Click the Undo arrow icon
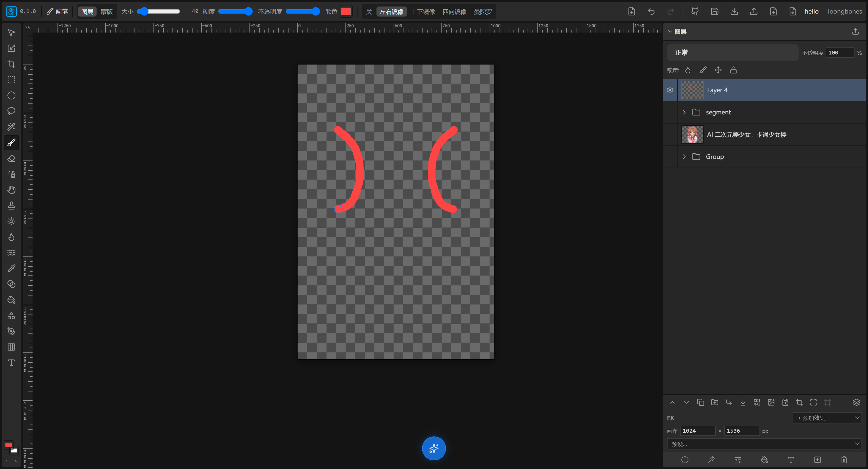 651,11
